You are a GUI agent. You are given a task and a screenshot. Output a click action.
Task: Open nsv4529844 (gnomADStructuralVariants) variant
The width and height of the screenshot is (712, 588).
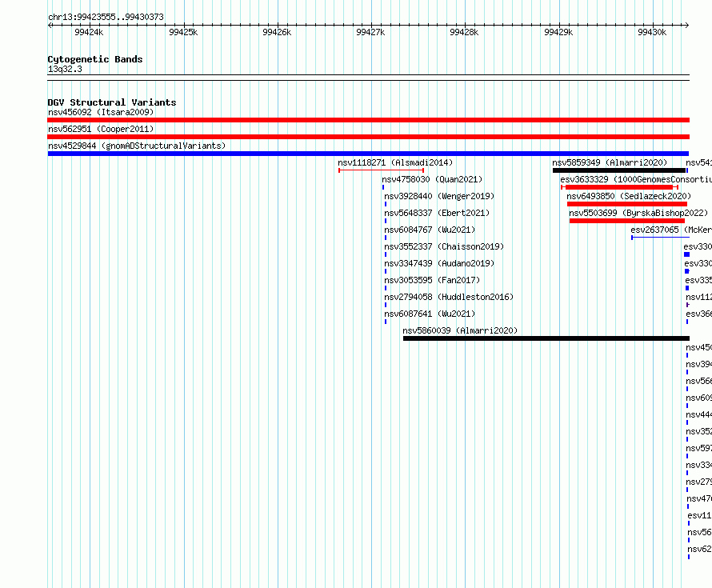click(x=137, y=146)
